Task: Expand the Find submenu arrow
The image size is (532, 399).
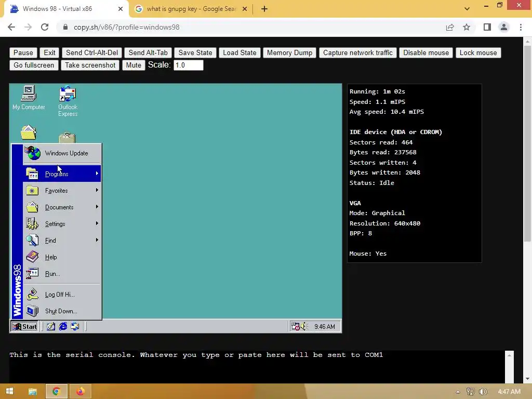Action: coord(97,240)
